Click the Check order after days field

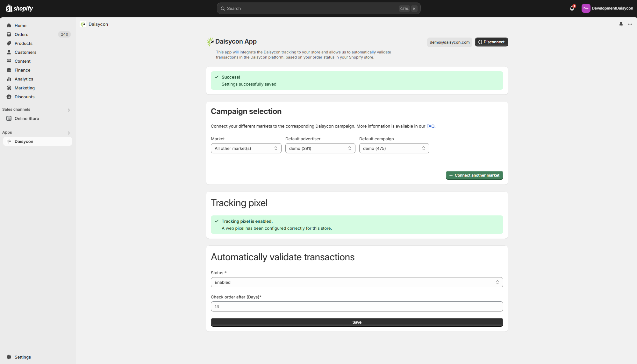[357, 306]
